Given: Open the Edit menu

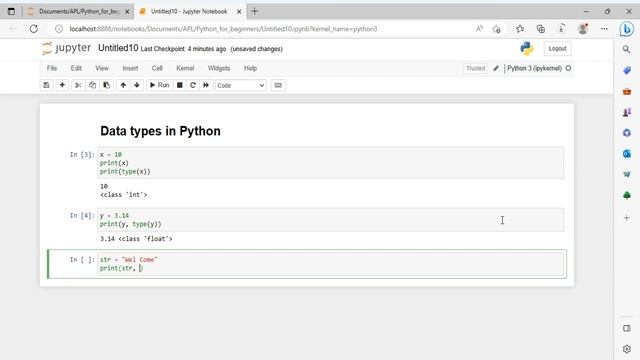Looking at the screenshot, I should click(x=76, y=68).
